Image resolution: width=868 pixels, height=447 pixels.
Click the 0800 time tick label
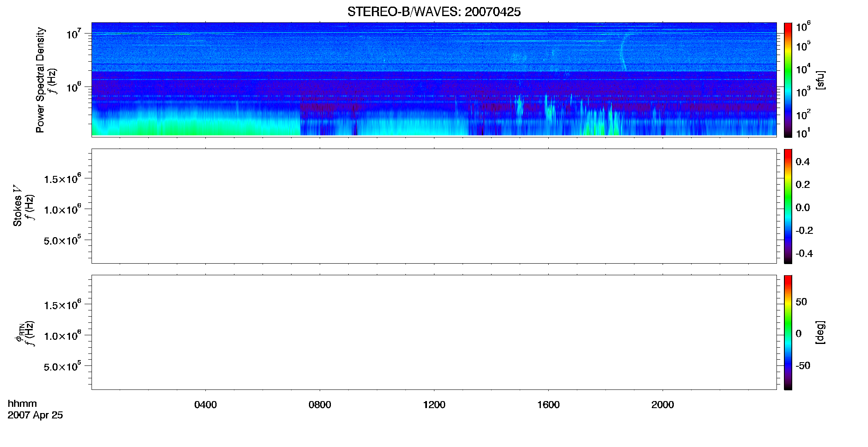[320, 405]
